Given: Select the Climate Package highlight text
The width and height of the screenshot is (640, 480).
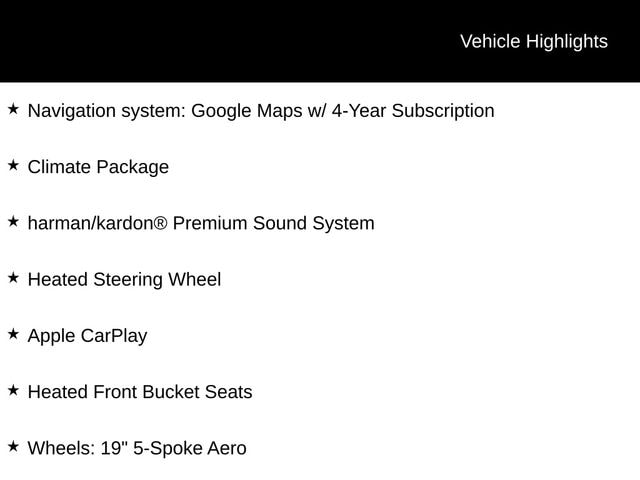Looking at the screenshot, I should pos(98,167).
